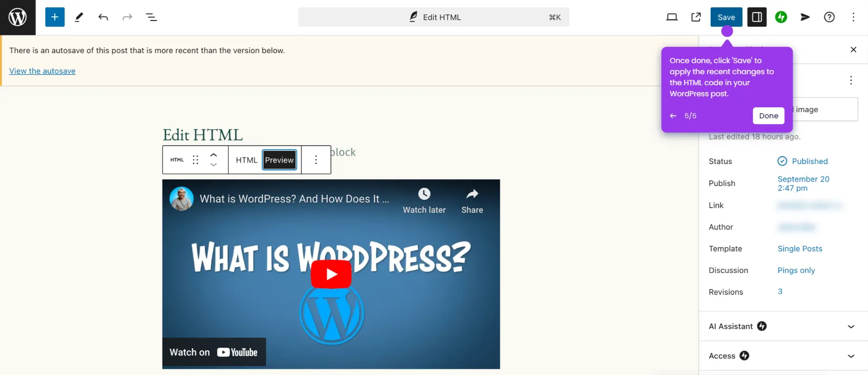Click the blurred Author value
This screenshot has width=868, height=375.
coord(797,227)
